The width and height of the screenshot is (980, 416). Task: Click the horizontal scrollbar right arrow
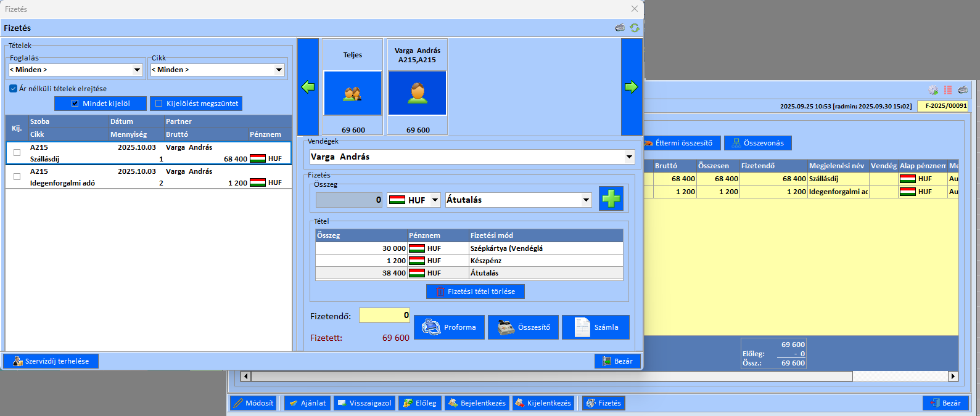pos(953,376)
